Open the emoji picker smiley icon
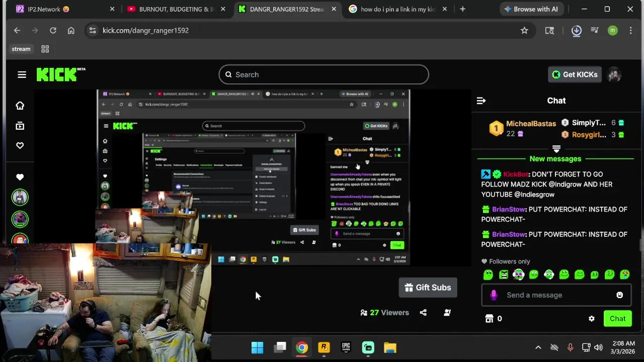 [x=620, y=295]
